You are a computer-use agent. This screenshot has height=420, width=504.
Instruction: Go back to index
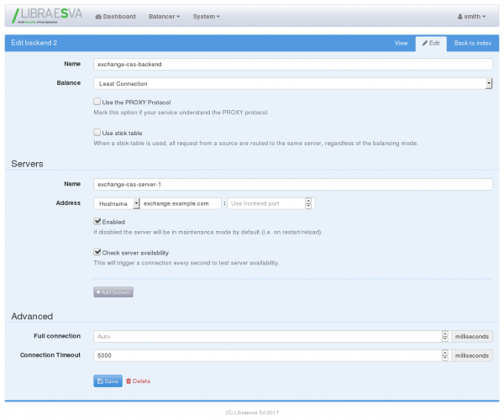coord(472,42)
